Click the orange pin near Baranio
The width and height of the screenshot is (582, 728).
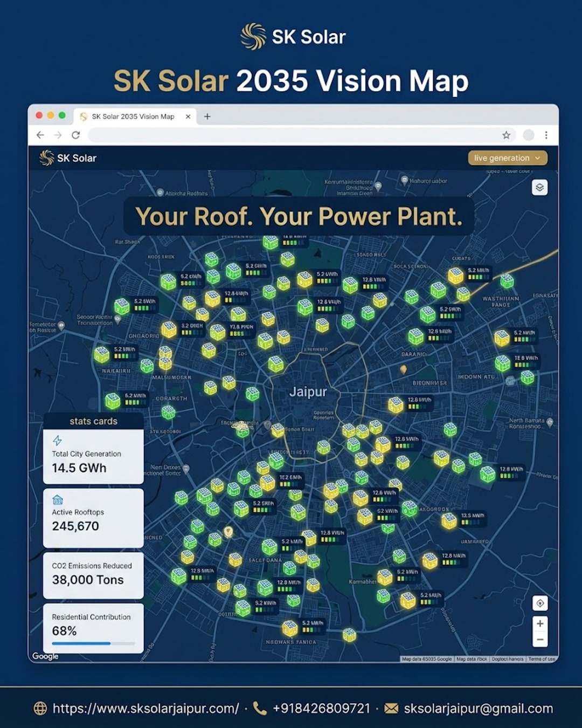(403, 370)
